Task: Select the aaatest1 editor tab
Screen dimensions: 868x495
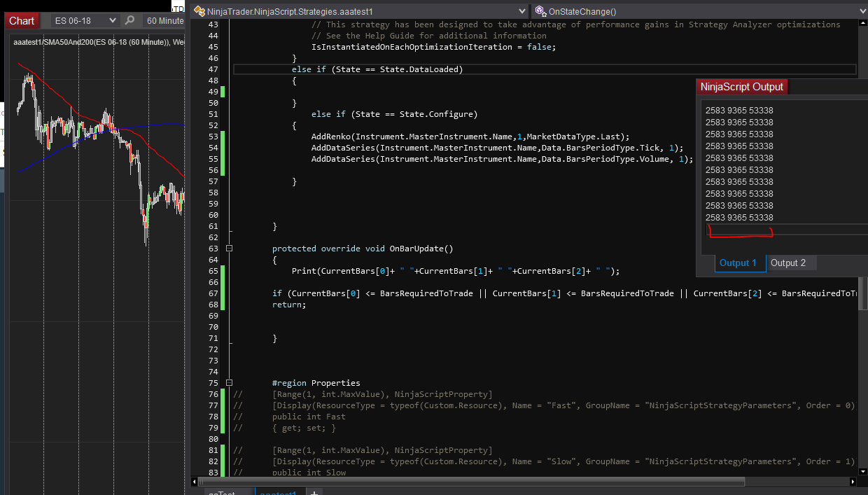Action: pos(278,492)
